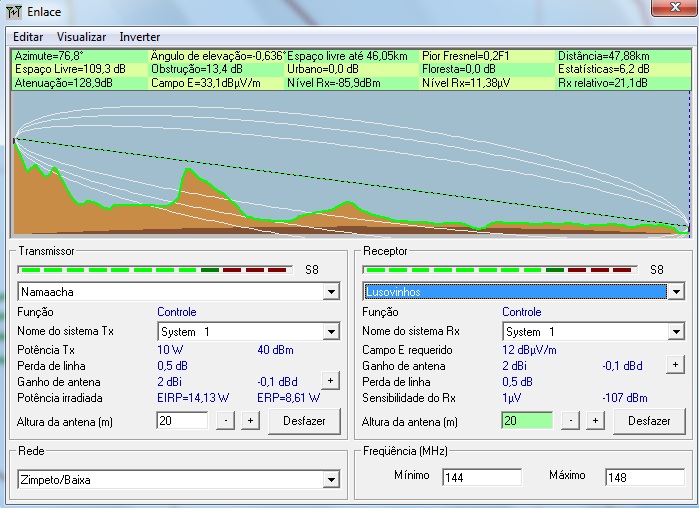The height and width of the screenshot is (508, 699).
Task: Increase transmitter antenna height with plus button
Action: [249, 421]
